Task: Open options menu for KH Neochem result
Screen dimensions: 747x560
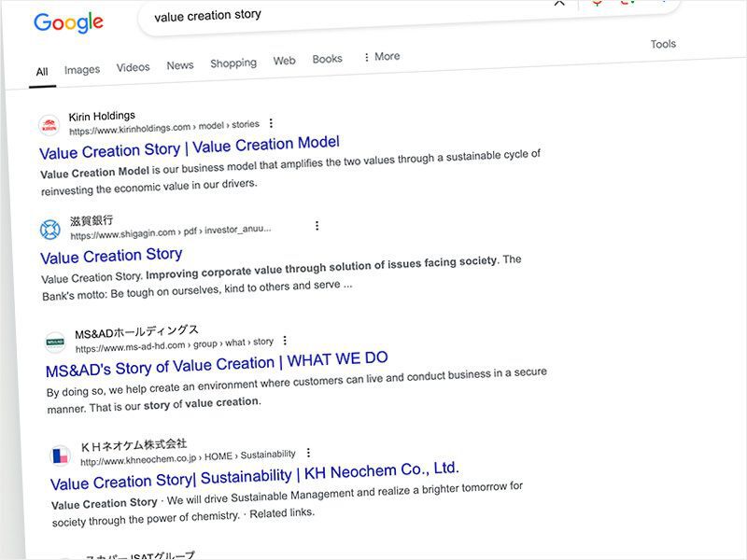Action: coord(308,453)
